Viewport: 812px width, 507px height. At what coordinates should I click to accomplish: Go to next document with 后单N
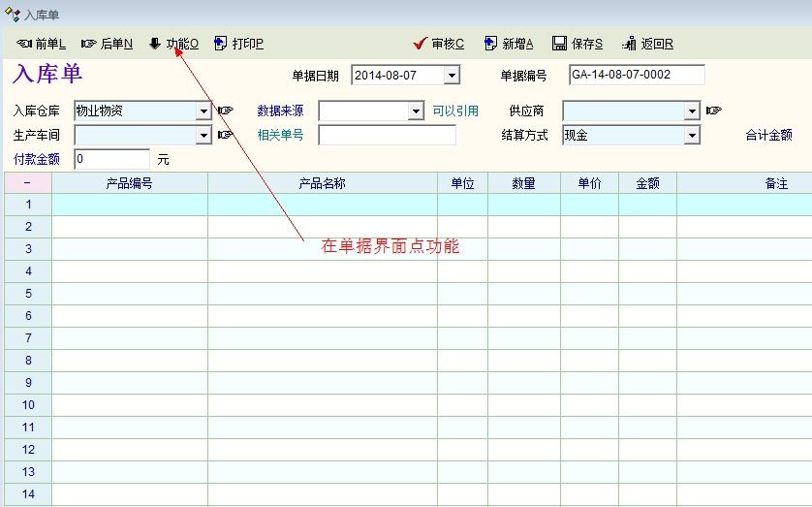[107, 44]
